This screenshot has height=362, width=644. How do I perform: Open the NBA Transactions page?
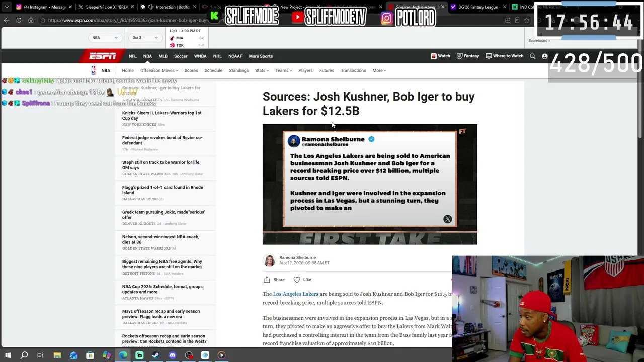pos(353,70)
